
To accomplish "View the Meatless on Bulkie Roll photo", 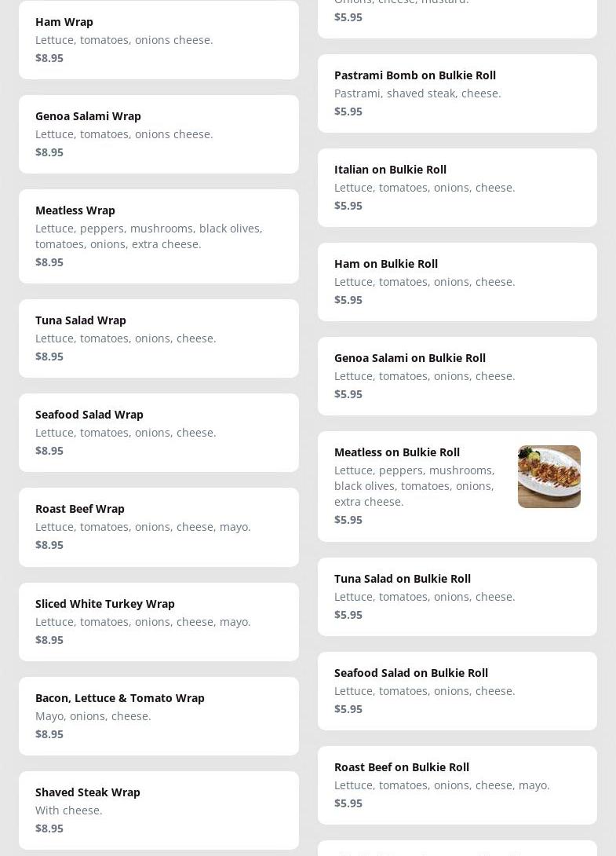I will pos(549,477).
